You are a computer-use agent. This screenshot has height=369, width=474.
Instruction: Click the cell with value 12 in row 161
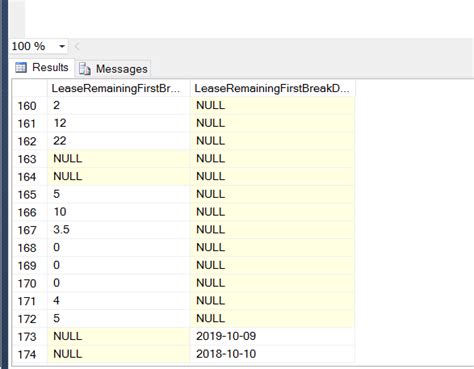(118, 123)
